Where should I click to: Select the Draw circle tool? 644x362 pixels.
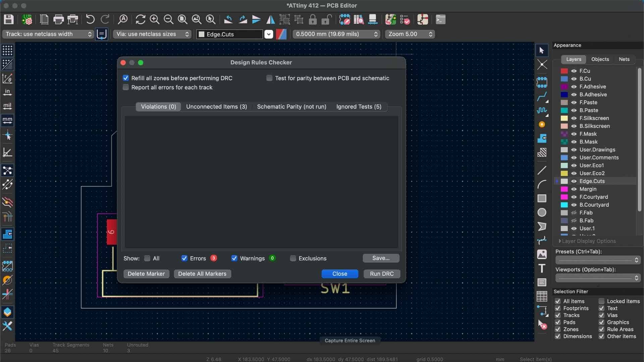(542, 213)
